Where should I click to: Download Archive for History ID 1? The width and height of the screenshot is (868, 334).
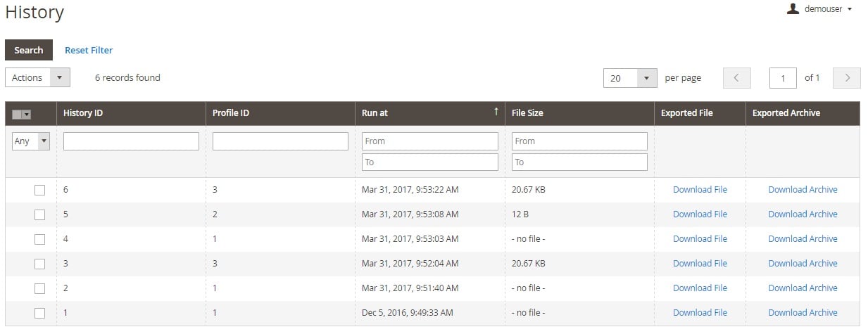point(803,313)
